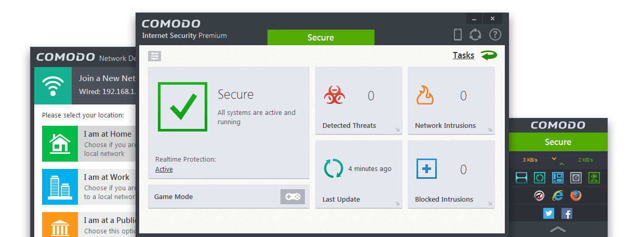This screenshot has height=237, width=644.
Task: Launch Comodo Dragon browser from the widget
Action: pos(540,195)
